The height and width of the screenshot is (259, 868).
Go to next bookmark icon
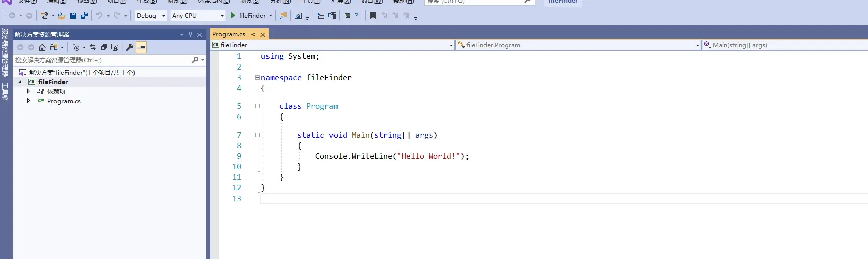click(x=395, y=16)
